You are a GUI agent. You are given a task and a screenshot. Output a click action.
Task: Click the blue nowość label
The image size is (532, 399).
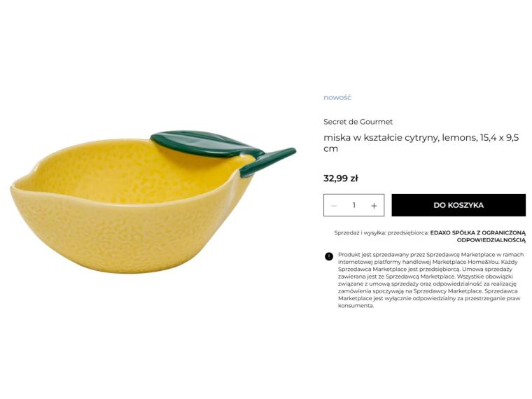[337, 97]
